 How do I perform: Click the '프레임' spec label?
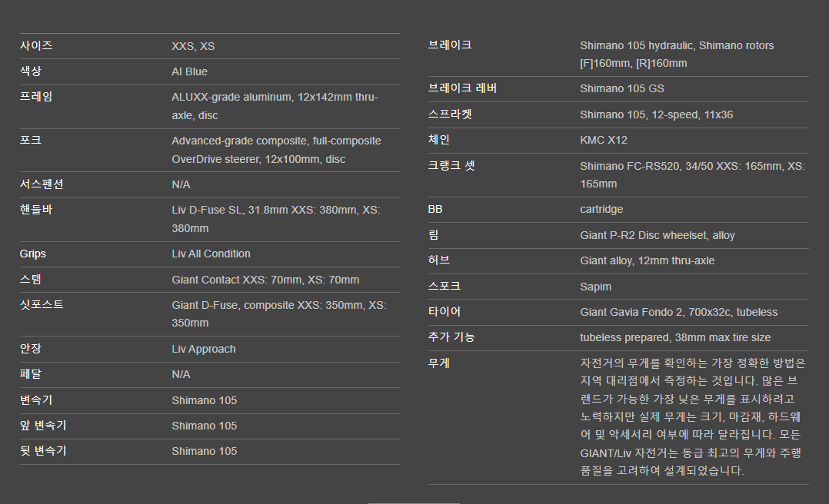coord(36,97)
